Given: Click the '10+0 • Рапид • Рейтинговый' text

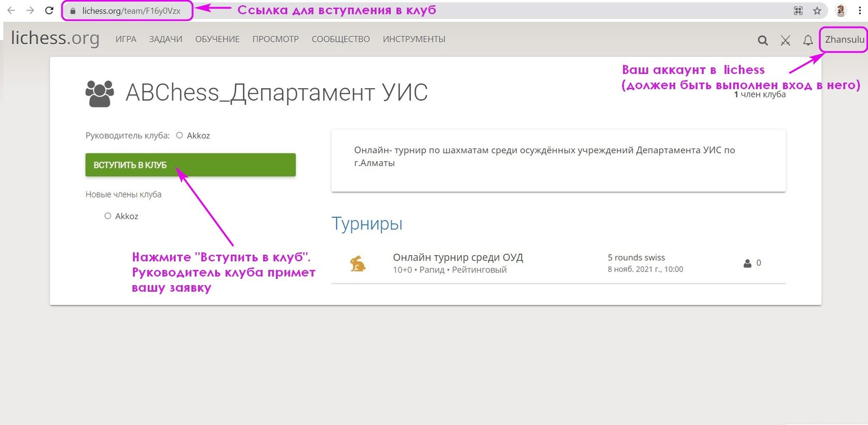Looking at the screenshot, I should pos(450,270).
